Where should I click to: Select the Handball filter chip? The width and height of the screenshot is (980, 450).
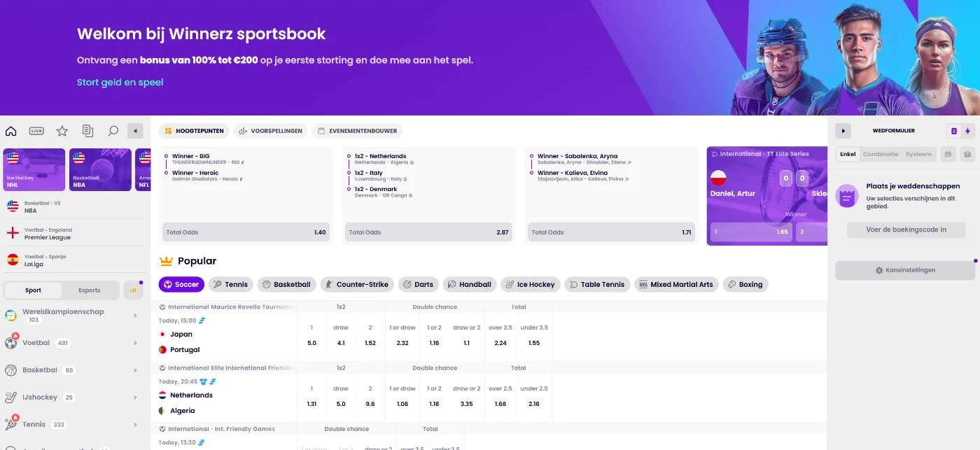[470, 284]
